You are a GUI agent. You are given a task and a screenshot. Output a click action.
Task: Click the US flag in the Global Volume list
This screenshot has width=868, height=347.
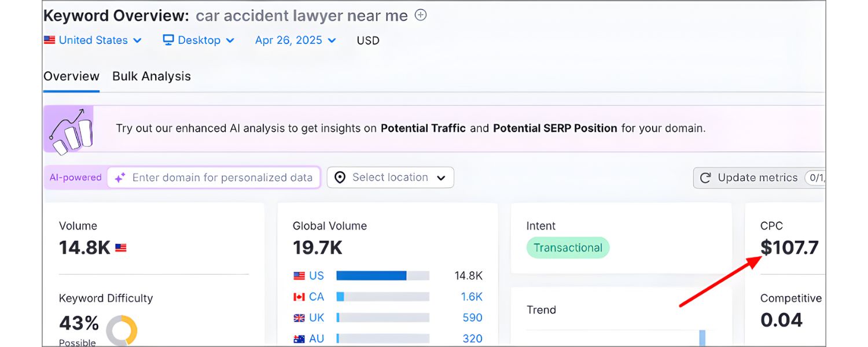click(300, 275)
